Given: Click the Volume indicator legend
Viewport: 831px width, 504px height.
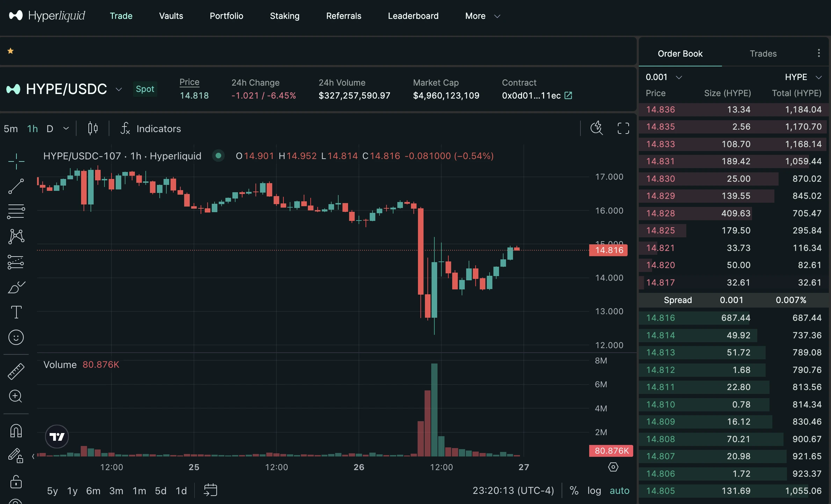Looking at the screenshot, I should click(81, 365).
